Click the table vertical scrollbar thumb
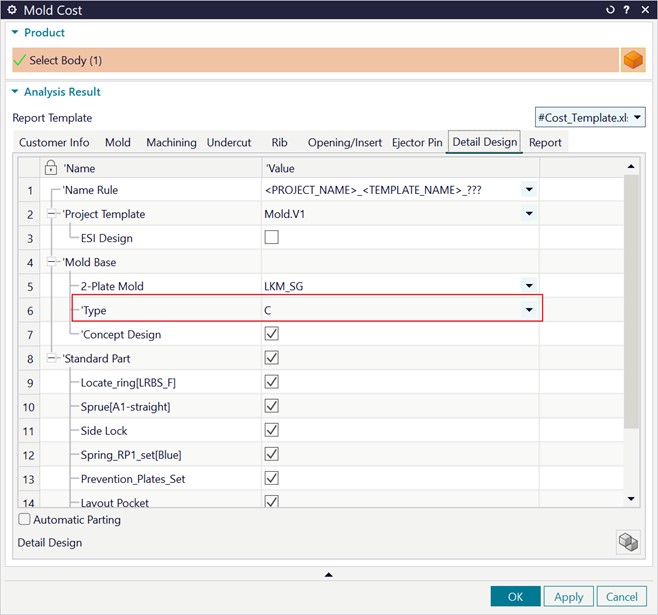The image size is (658, 615). pos(631,302)
